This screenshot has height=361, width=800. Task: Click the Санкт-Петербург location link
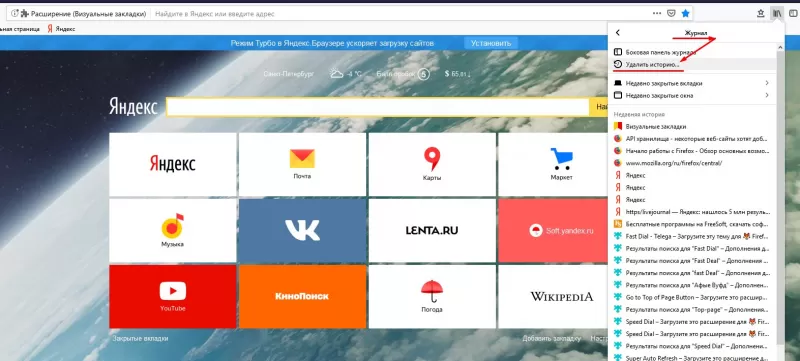point(288,74)
